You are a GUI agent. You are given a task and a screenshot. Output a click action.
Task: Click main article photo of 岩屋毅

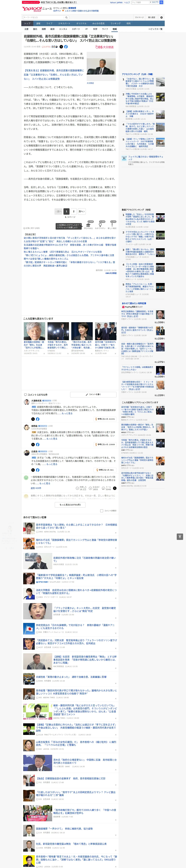(102, 66)
